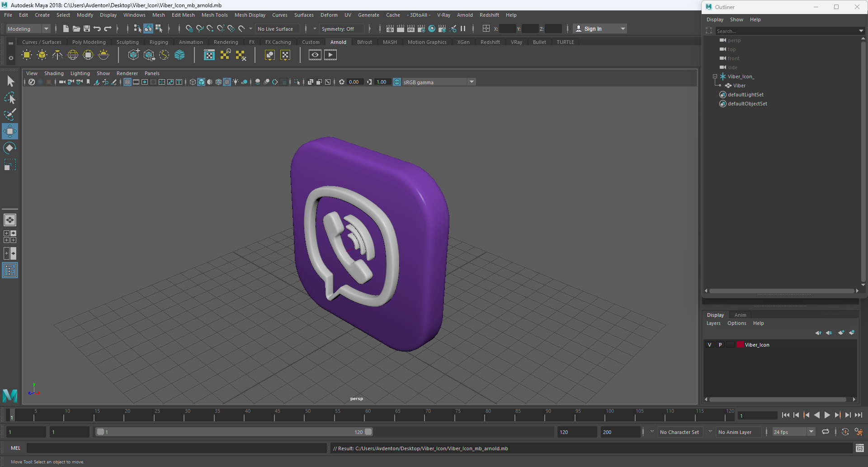Create new layer icon in Layers panel
The image size is (868, 467).
tap(841, 333)
